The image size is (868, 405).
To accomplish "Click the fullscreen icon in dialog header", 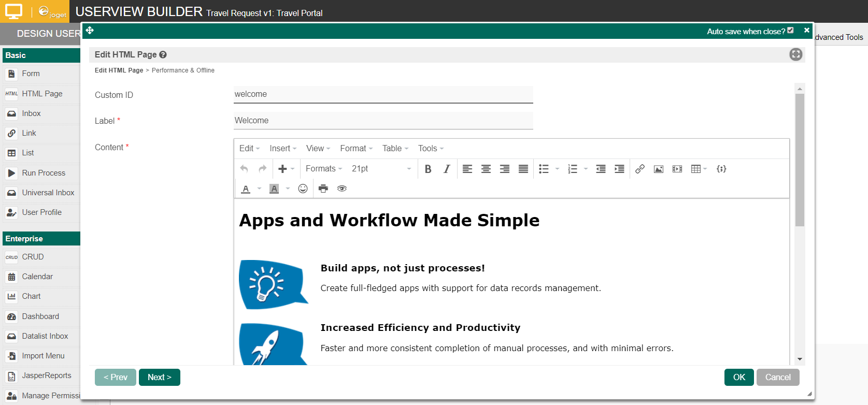I will (x=795, y=54).
